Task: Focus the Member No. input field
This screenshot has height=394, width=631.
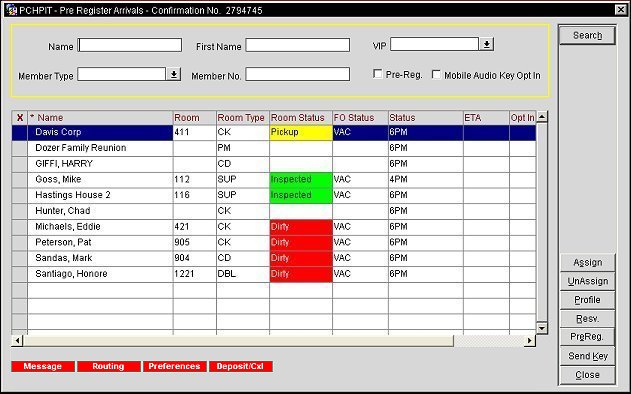Action: (297, 74)
